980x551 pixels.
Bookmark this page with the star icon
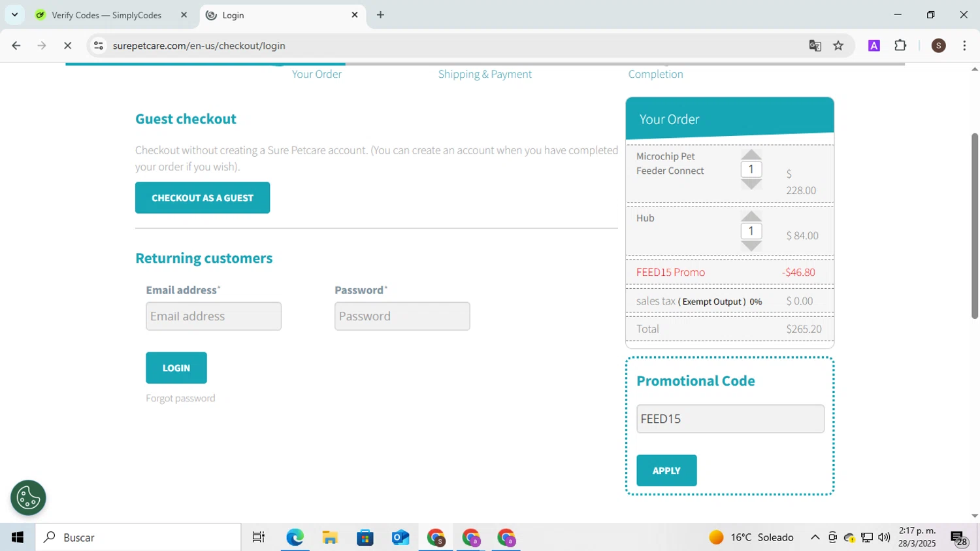click(x=838, y=46)
